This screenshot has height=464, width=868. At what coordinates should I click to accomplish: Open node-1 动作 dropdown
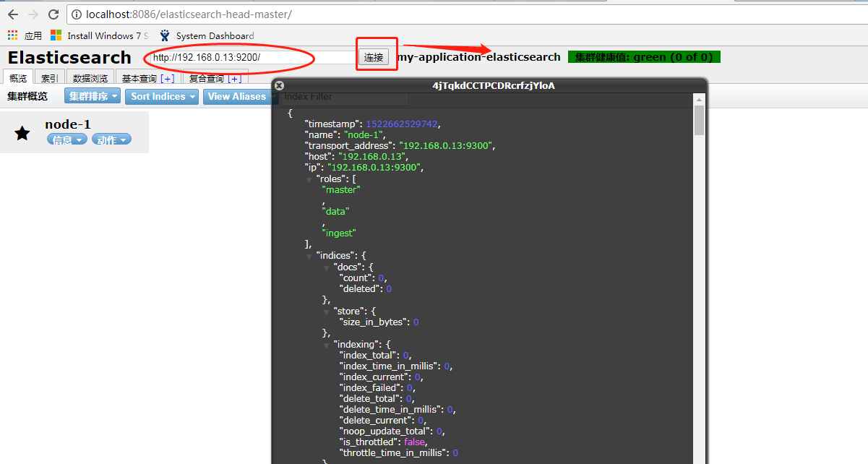pos(111,139)
